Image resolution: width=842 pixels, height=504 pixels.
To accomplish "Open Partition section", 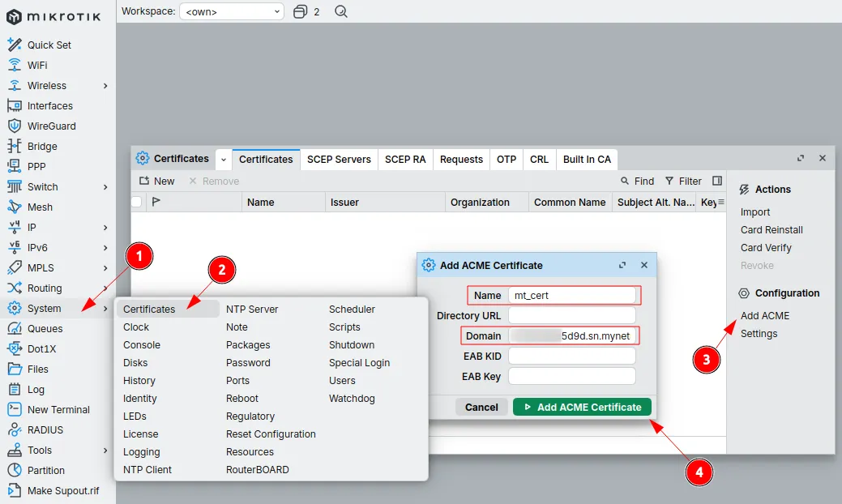I will click(x=45, y=471).
